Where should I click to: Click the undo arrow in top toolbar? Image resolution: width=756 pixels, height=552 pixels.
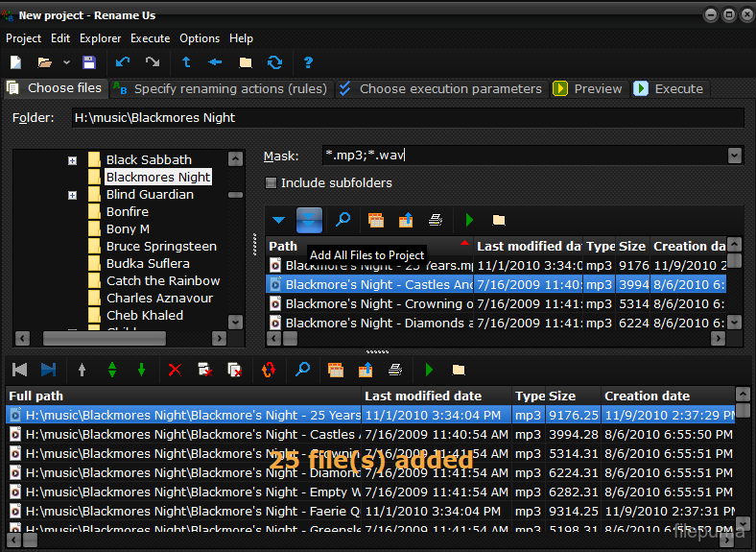pos(122,62)
